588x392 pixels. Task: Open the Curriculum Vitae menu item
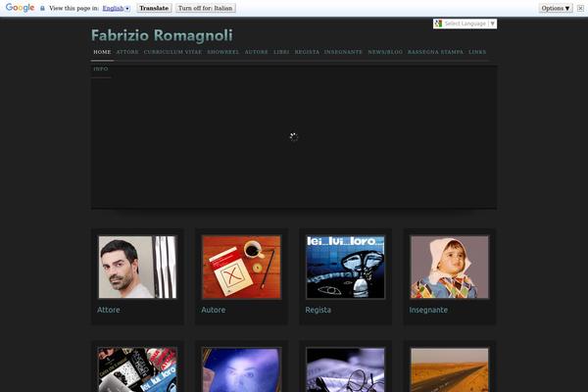pyautogui.click(x=172, y=52)
